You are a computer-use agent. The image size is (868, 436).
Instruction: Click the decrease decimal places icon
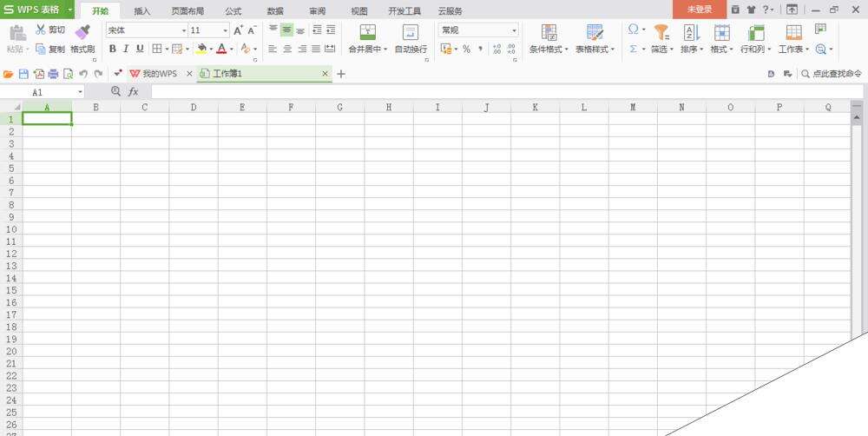coord(511,49)
